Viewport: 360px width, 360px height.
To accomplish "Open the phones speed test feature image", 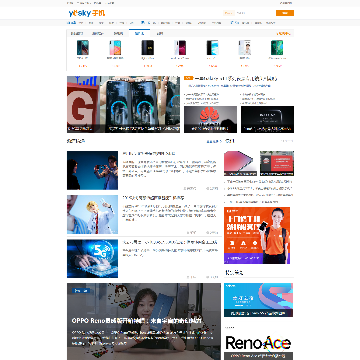I will coord(140,104).
